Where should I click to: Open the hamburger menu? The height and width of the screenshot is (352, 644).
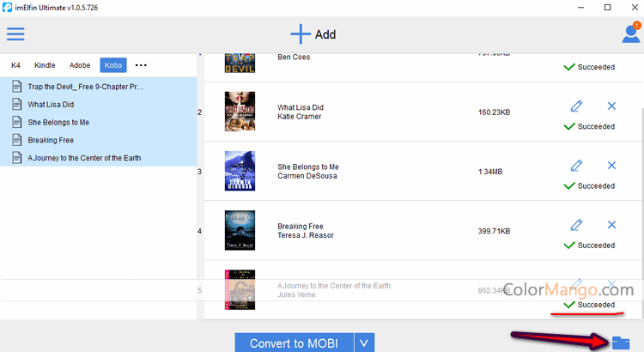point(15,34)
